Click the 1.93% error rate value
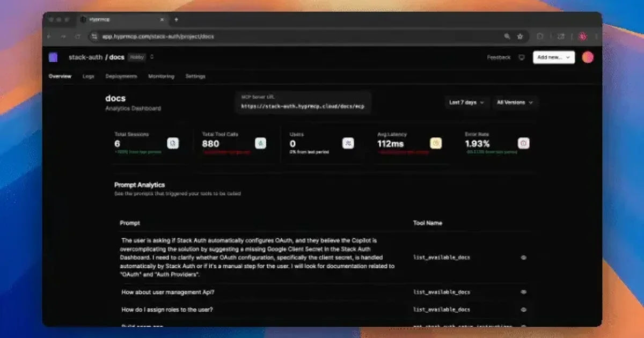The image size is (644, 338). click(478, 144)
